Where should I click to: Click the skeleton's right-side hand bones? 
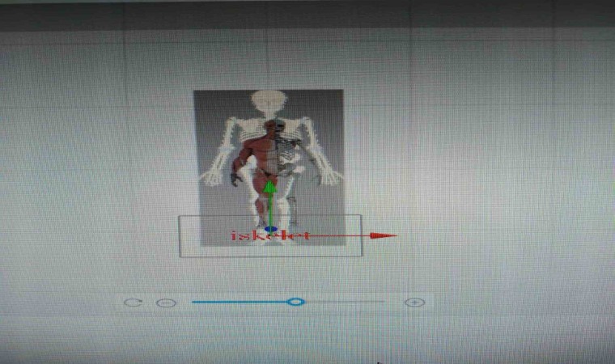tap(330, 176)
